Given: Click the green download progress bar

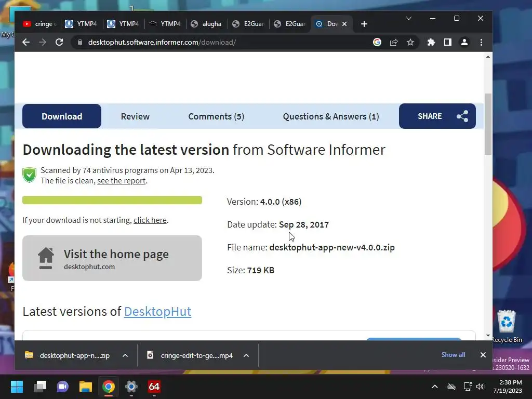Looking at the screenshot, I should [x=112, y=200].
